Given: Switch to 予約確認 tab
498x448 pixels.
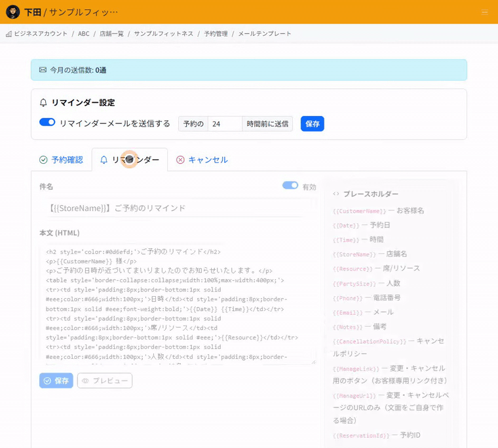Looking at the screenshot, I should click(x=61, y=160).
